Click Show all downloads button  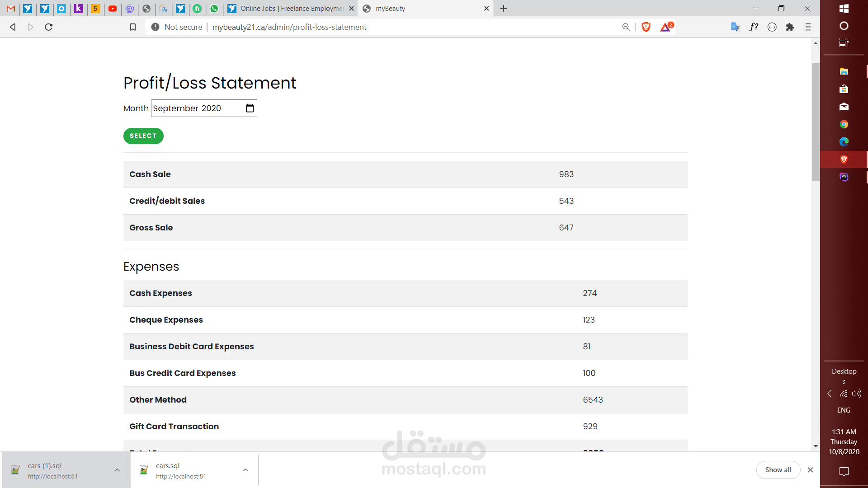point(778,470)
